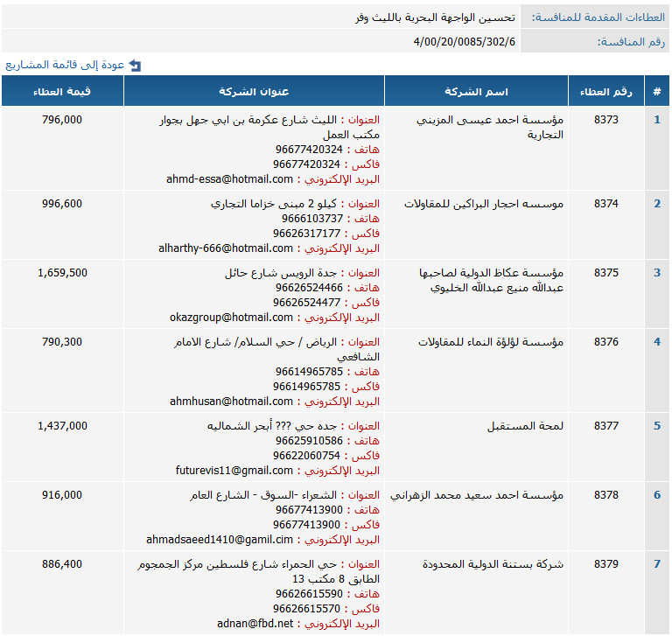Click the back arrow icon beside عودة إلى قائمة المشاريع
The image size is (672, 636).
[135, 66]
